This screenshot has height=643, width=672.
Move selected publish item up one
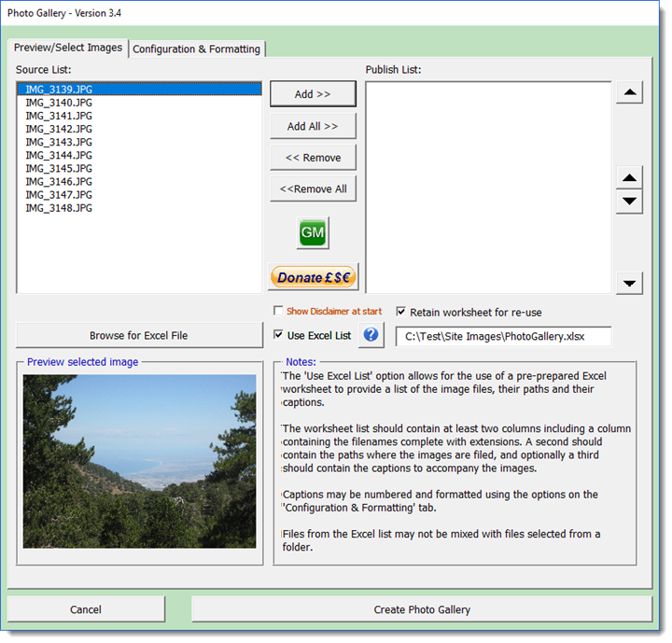630,178
